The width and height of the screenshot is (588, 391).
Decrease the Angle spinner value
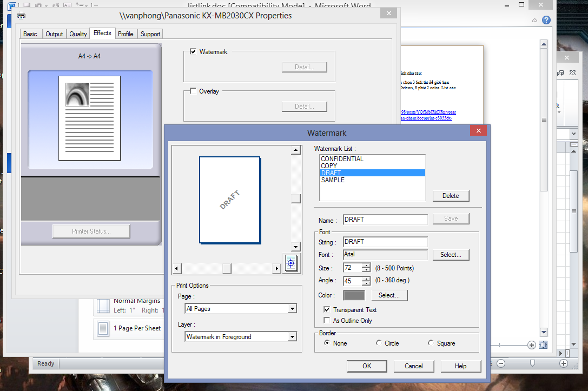click(366, 283)
